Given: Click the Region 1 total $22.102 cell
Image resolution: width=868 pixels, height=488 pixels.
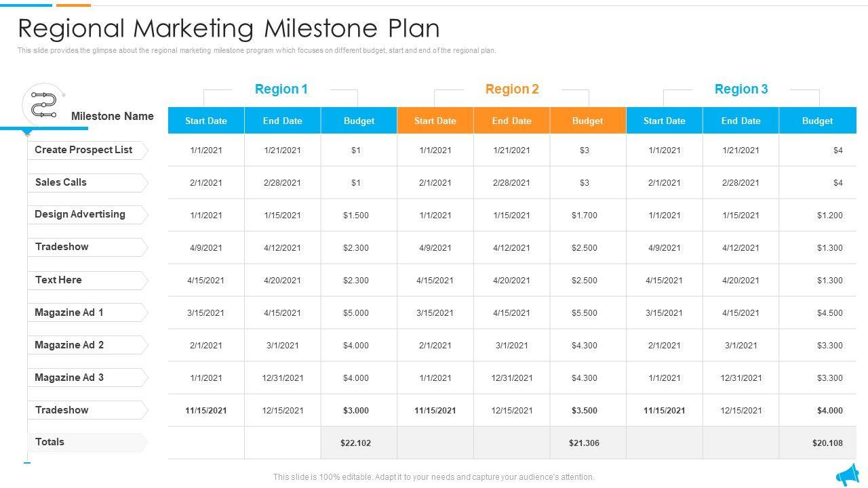Looking at the screenshot, I should coord(356,443).
